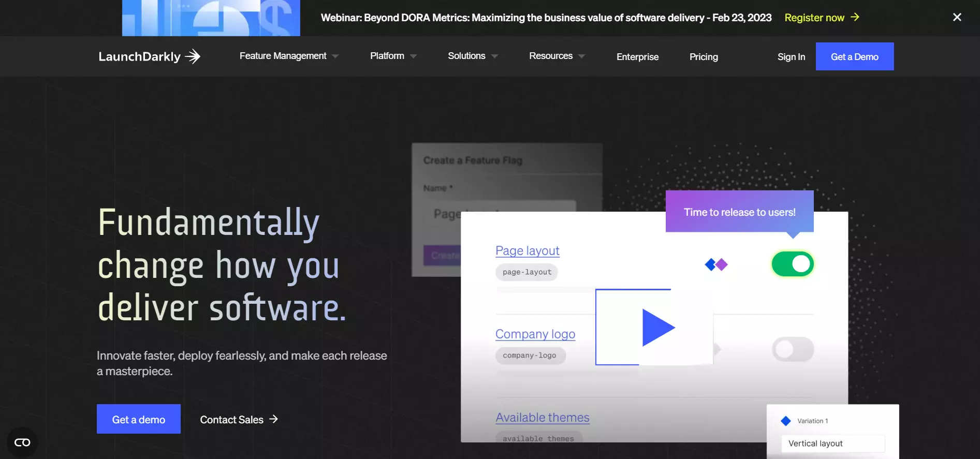Open the Feature Management menu
The width and height of the screenshot is (980, 459).
point(283,56)
